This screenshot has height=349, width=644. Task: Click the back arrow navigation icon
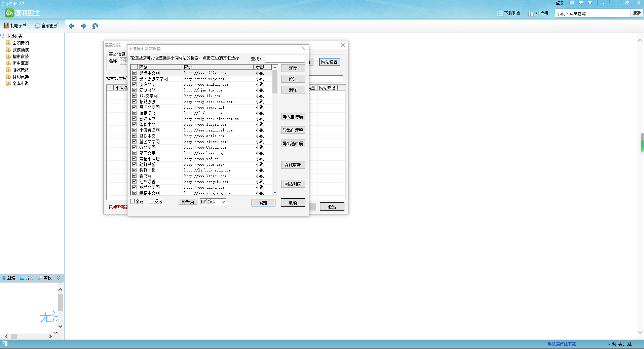(x=72, y=26)
